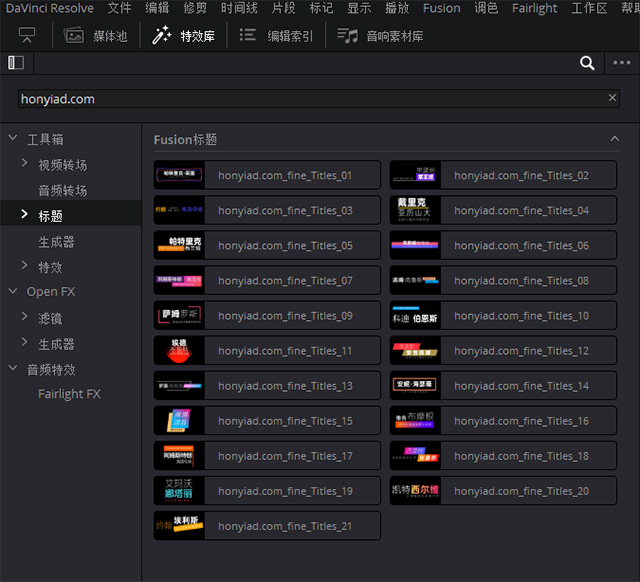
Task: Click the honyiad.com_fine_Titles_11 red thumbnail
Action: click(x=179, y=350)
